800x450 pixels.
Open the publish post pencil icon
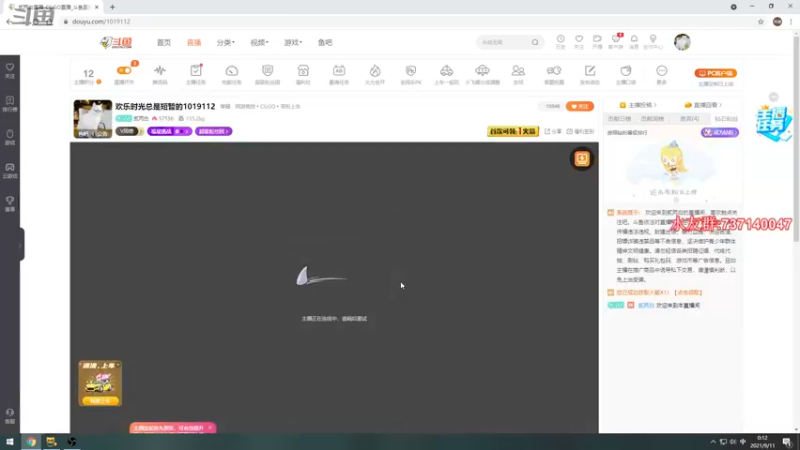(590, 73)
